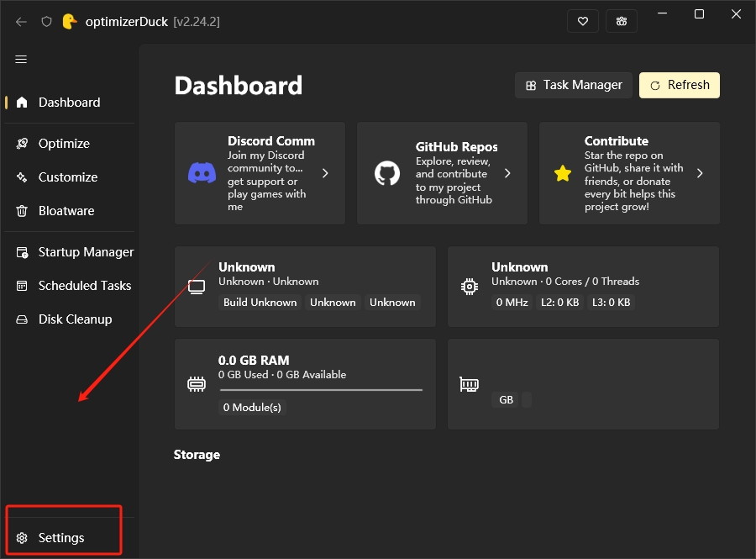Open the Customize page
The image size is (756, 559).
(70, 177)
